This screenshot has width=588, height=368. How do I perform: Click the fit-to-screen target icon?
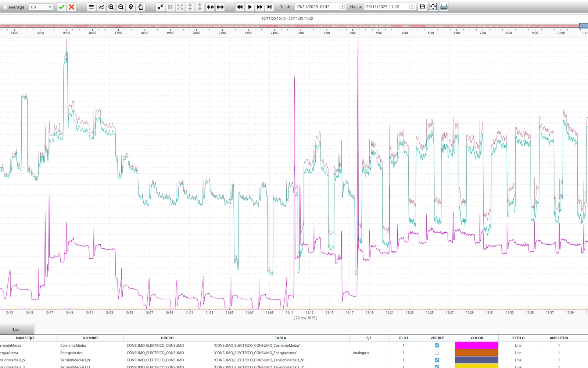pyautogui.click(x=433, y=7)
